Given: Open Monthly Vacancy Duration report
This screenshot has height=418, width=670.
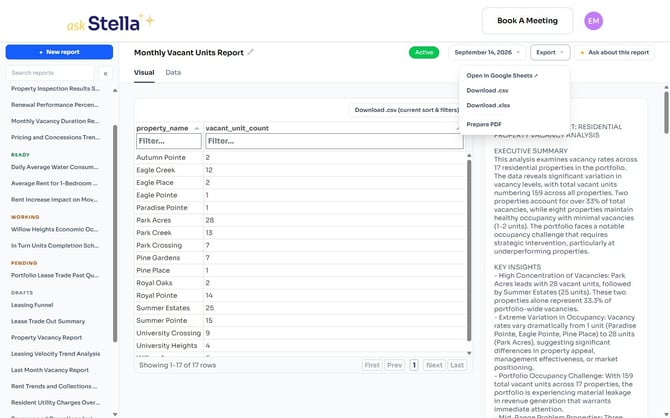Looking at the screenshot, I should point(55,121).
